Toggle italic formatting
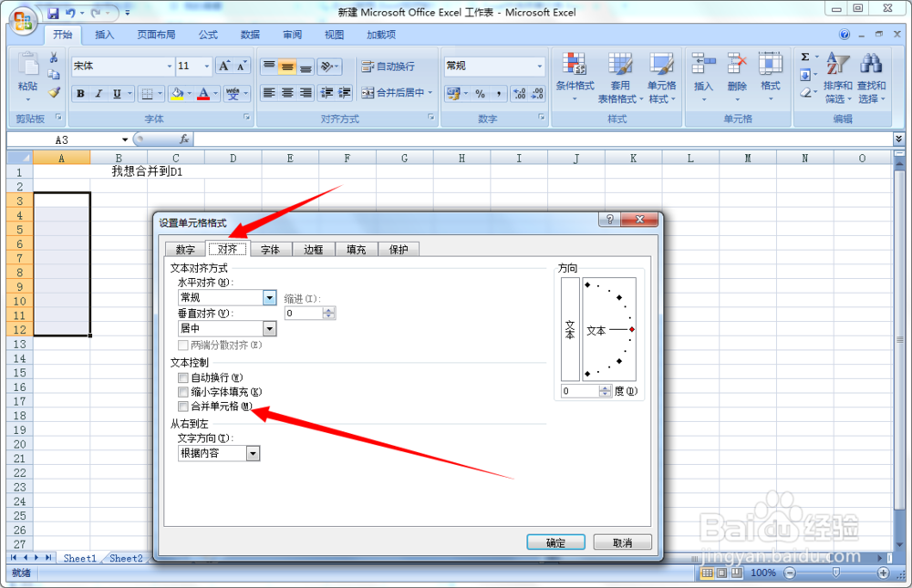Image resolution: width=912 pixels, height=588 pixels. click(x=98, y=93)
